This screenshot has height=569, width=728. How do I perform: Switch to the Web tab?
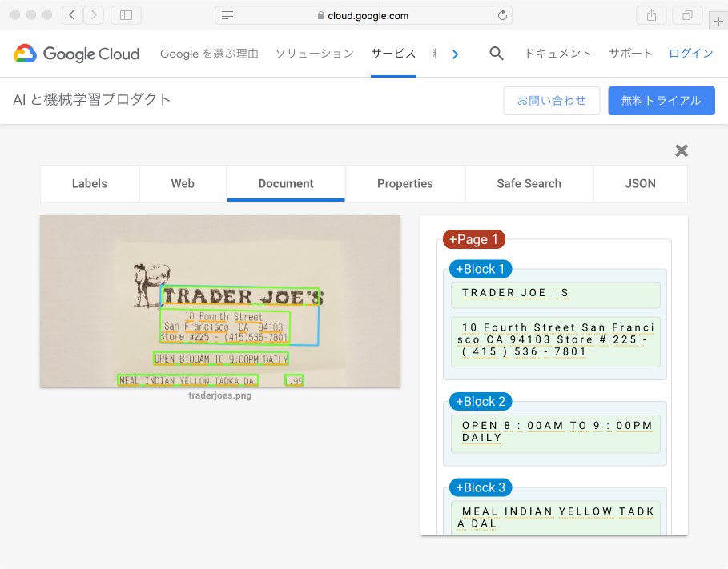pos(183,184)
